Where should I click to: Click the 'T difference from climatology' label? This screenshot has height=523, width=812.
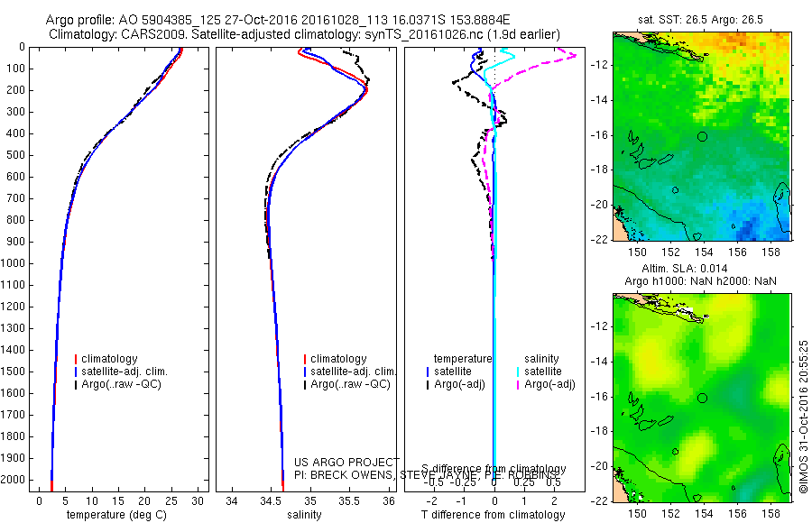point(493,515)
